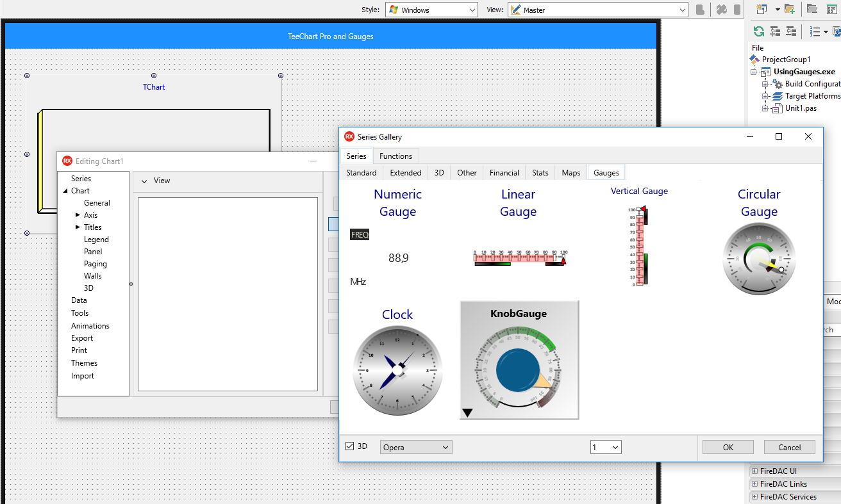Click the new project sun-window icon

pos(762,10)
